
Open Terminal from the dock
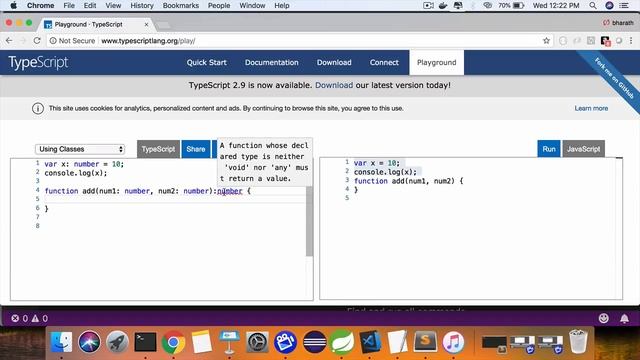point(145,342)
